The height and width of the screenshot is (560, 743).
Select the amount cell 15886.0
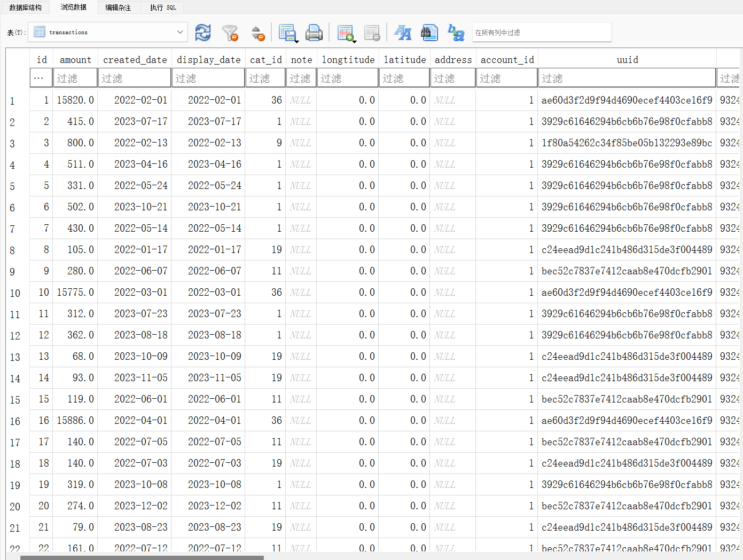click(75, 420)
